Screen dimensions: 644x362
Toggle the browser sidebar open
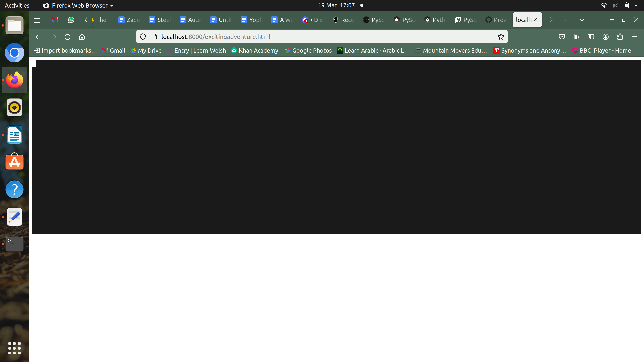591,37
